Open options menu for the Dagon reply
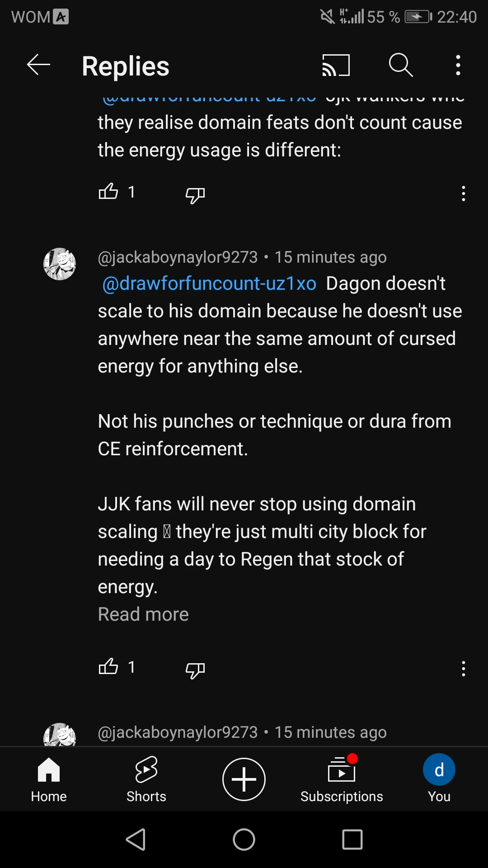488x868 pixels. [463, 669]
